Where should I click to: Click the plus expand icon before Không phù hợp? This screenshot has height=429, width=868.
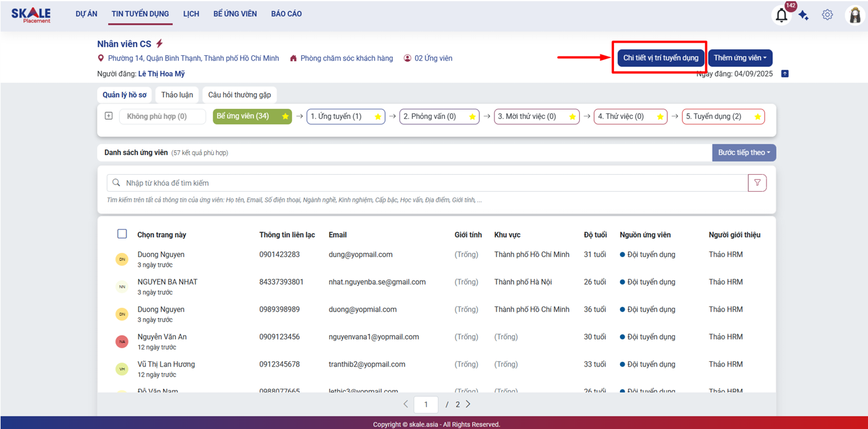pyautogui.click(x=109, y=116)
